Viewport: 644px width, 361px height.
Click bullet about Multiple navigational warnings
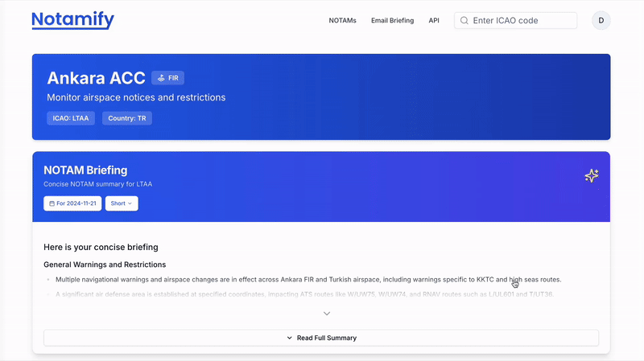308,280
